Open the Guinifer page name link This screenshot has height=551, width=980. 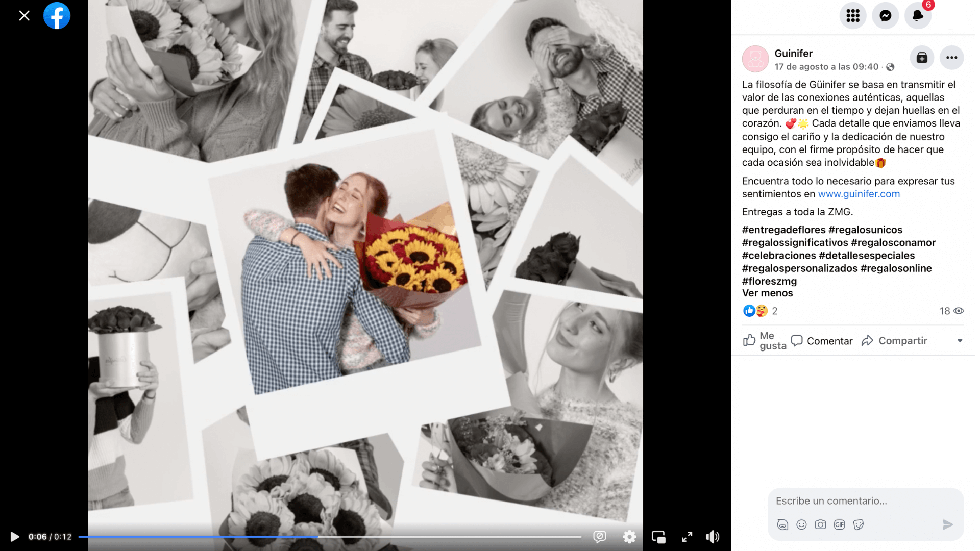pyautogui.click(x=793, y=53)
